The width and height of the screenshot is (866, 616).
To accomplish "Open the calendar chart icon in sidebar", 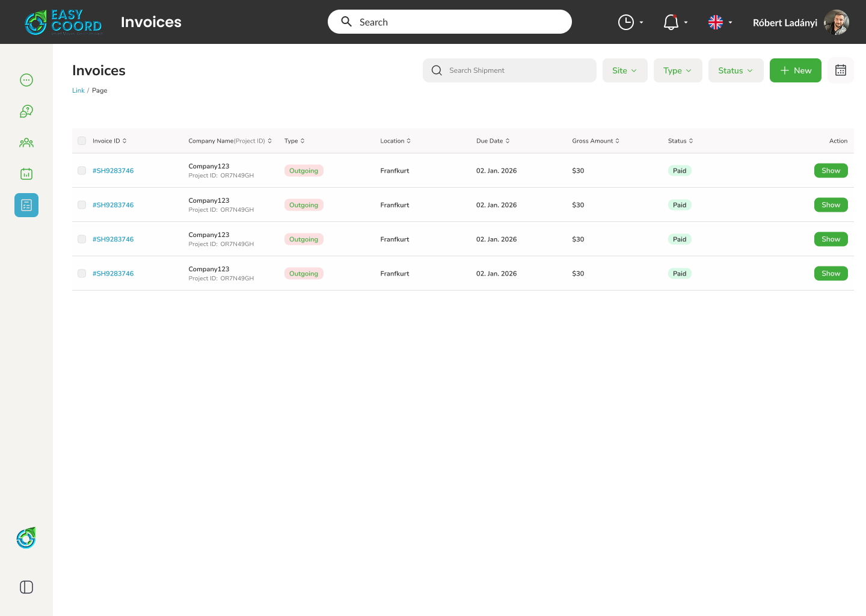I will tap(26, 174).
